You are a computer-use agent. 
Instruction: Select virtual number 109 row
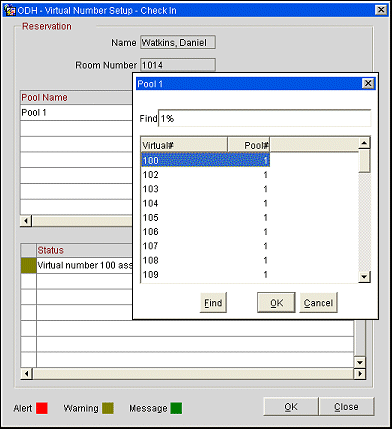click(x=205, y=275)
